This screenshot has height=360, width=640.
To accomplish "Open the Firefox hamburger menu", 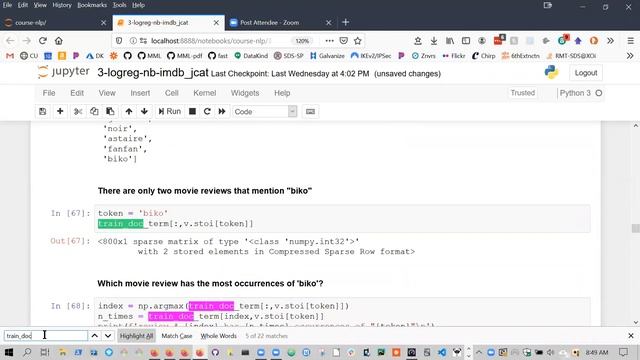I will pyautogui.click(x=631, y=41).
